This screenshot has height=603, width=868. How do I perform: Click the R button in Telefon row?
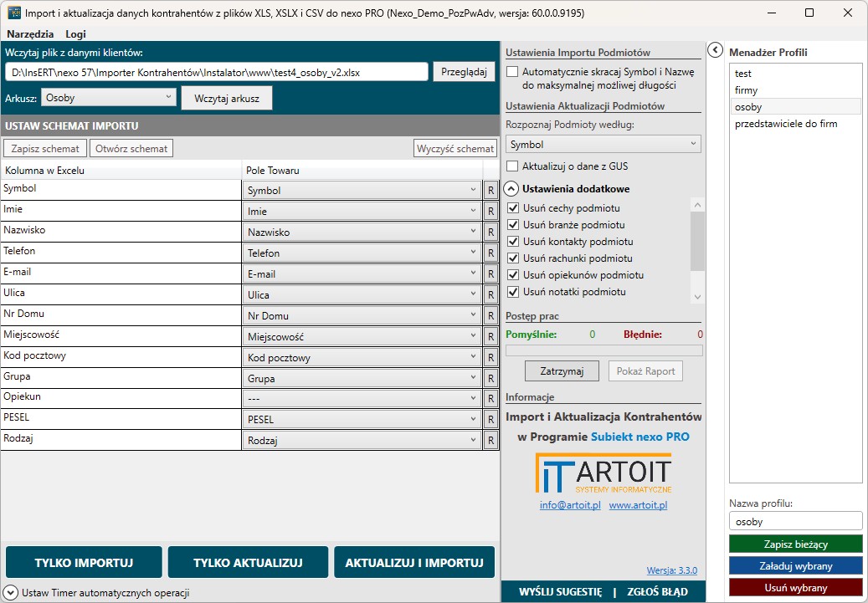(490, 253)
